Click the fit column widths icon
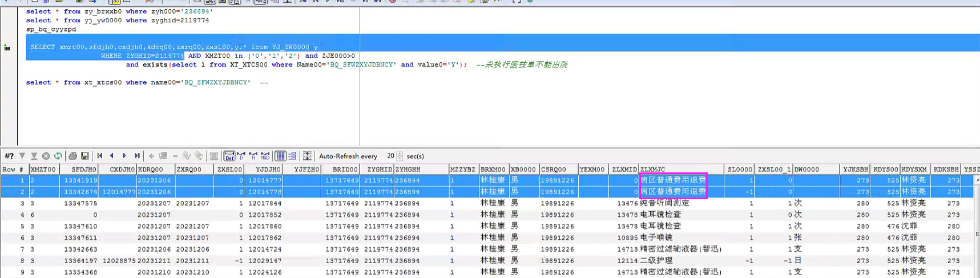The height and width of the screenshot is (278, 980). (307, 156)
